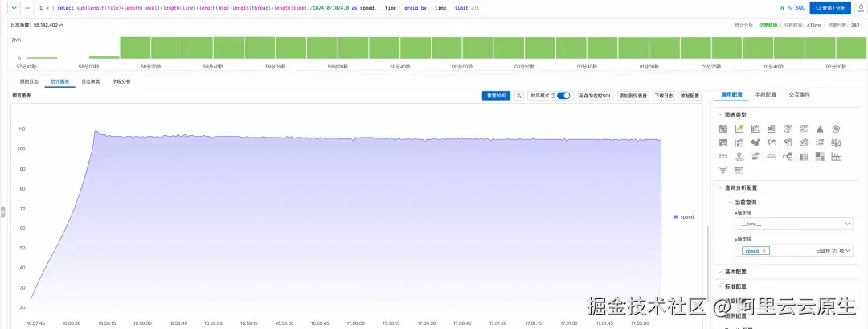The image size is (868, 329).
Task: Click the percent button next to 重置时间
Action: [x=518, y=96]
